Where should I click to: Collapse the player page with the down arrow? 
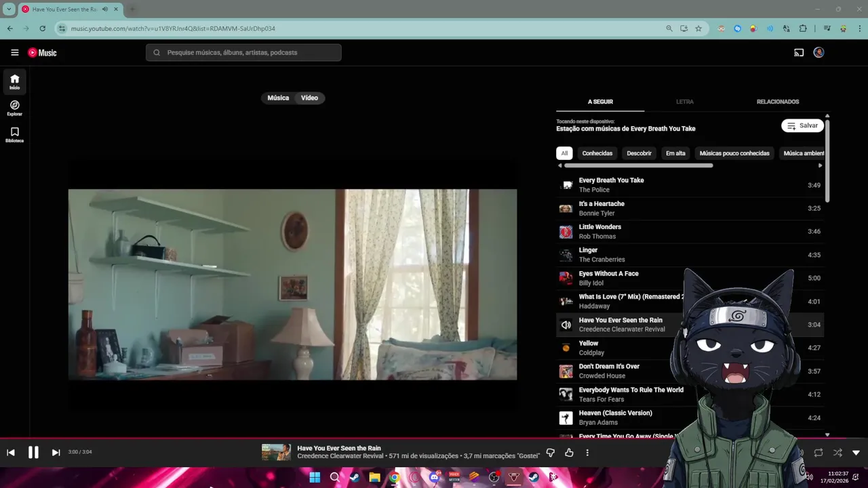(856, 453)
